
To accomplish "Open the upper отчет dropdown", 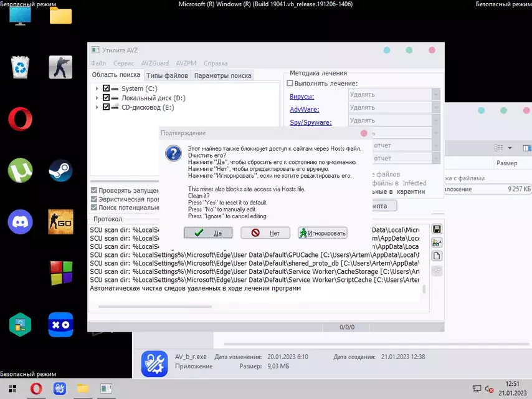I will click(436, 145).
